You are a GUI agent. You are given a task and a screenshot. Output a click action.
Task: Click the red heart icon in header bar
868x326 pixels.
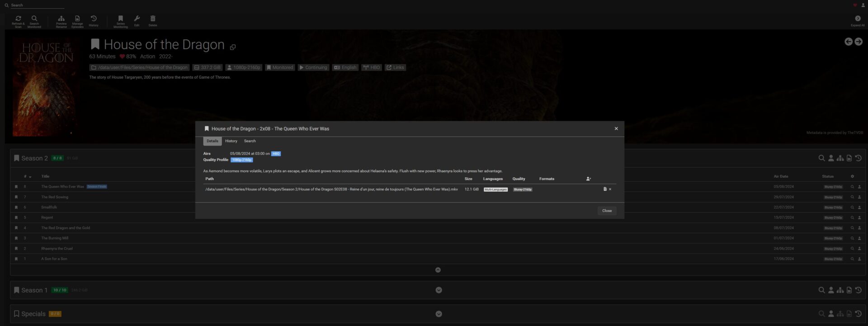(855, 5)
